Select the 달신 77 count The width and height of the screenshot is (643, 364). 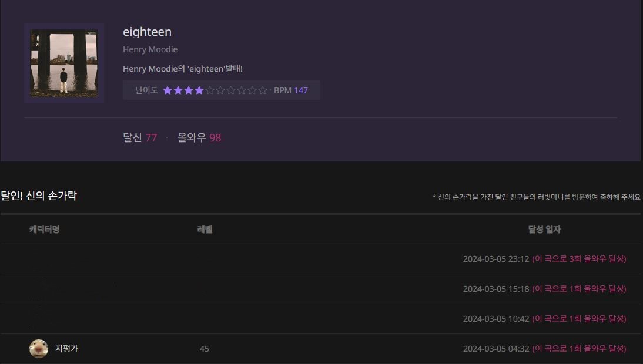point(140,137)
